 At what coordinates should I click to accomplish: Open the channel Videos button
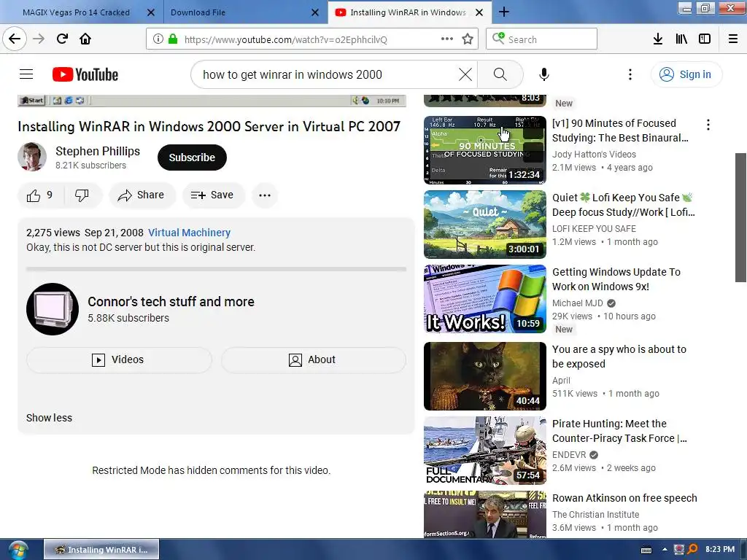[119, 359]
